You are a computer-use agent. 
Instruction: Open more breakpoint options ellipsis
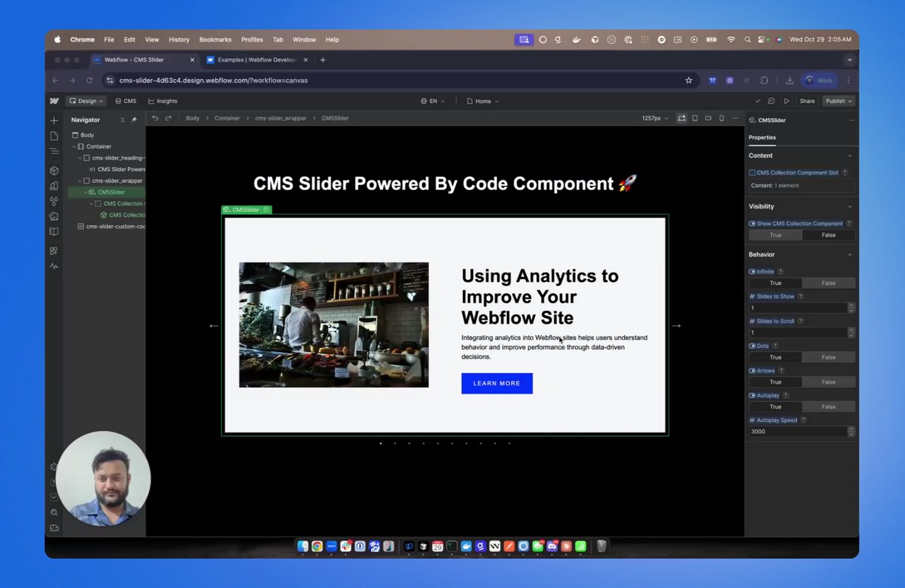(x=735, y=118)
